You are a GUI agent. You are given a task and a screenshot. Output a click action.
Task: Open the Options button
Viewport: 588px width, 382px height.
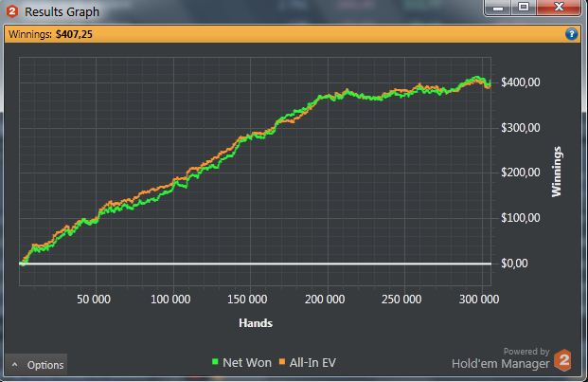[x=36, y=364]
